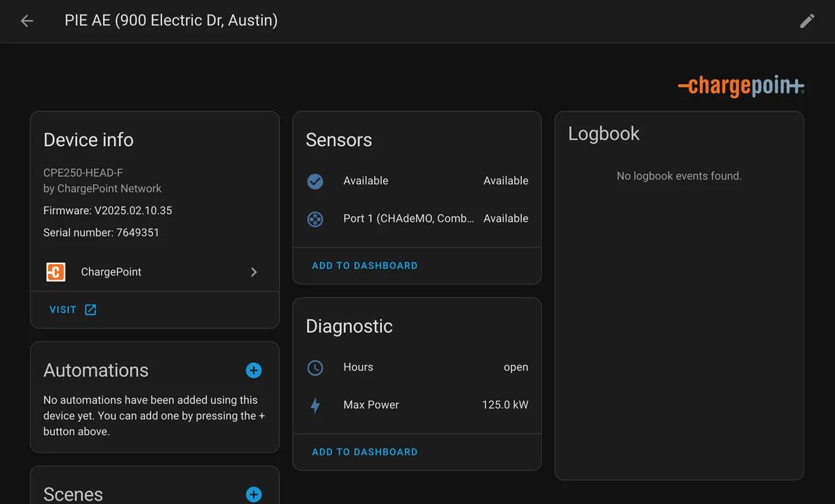Image resolution: width=835 pixels, height=504 pixels.
Task: Select the Serial number: 7649351 text
Action: point(102,232)
